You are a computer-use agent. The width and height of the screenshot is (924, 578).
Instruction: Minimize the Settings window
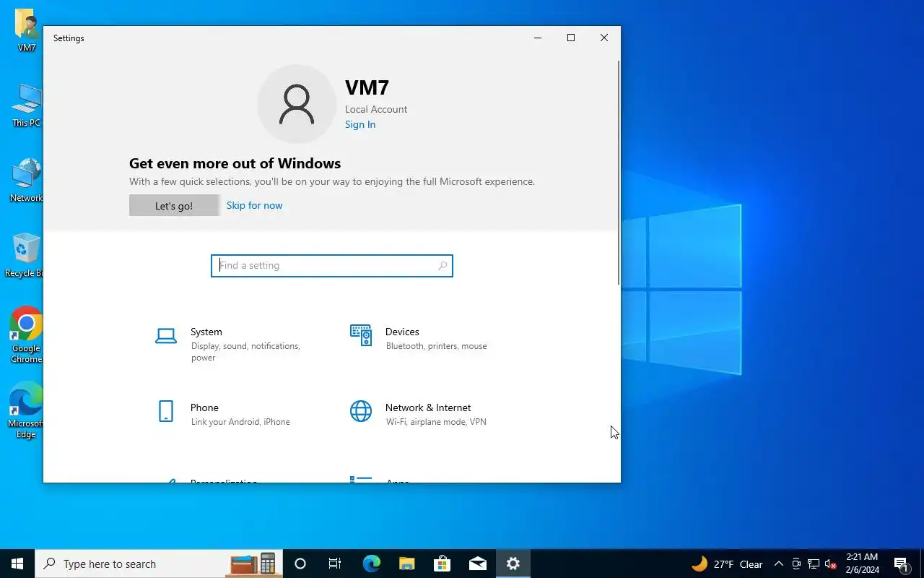click(538, 38)
